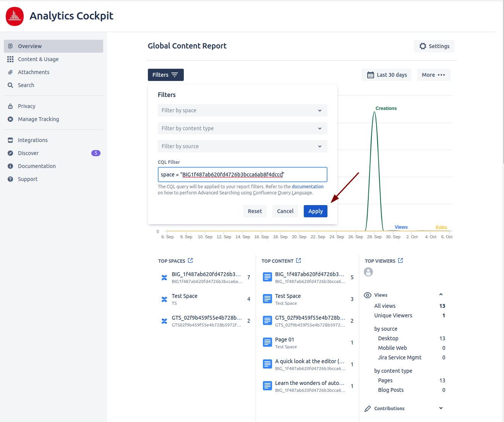Open Content & Usage in sidebar

coord(38,59)
